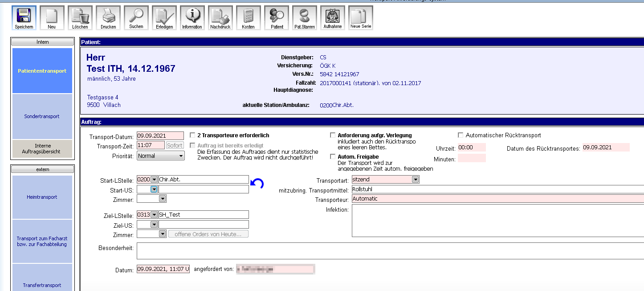Viewport: 644px width, 291px height.
Task: Open the Zimmer dropdown under Ziel-US
Action: click(x=163, y=234)
